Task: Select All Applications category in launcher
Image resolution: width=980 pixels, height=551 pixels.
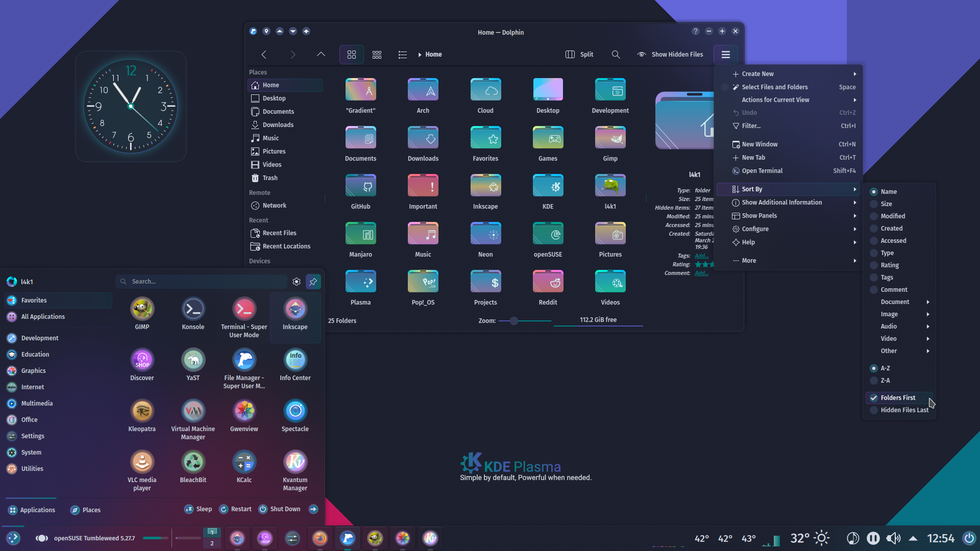Action: (58, 317)
